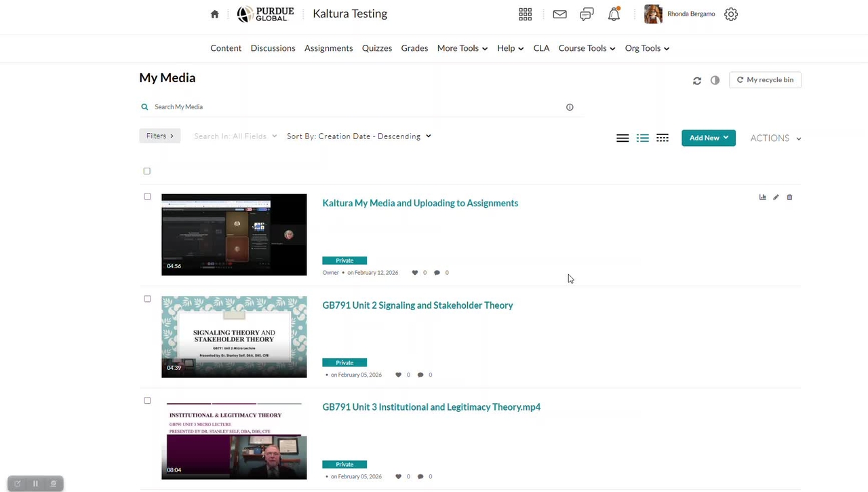Select the GB791 Unit 3 video checkbox
Image resolution: width=868 pixels, height=492 pixels.
[147, 400]
